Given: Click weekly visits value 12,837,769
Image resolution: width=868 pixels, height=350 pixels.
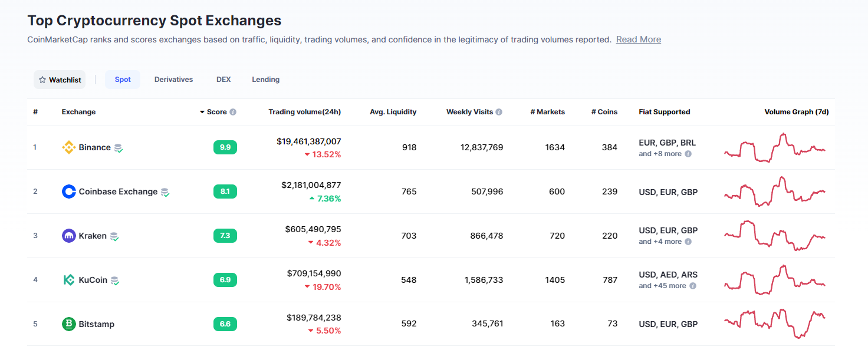Looking at the screenshot, I should pyautogui.click(x=482, y=147).
